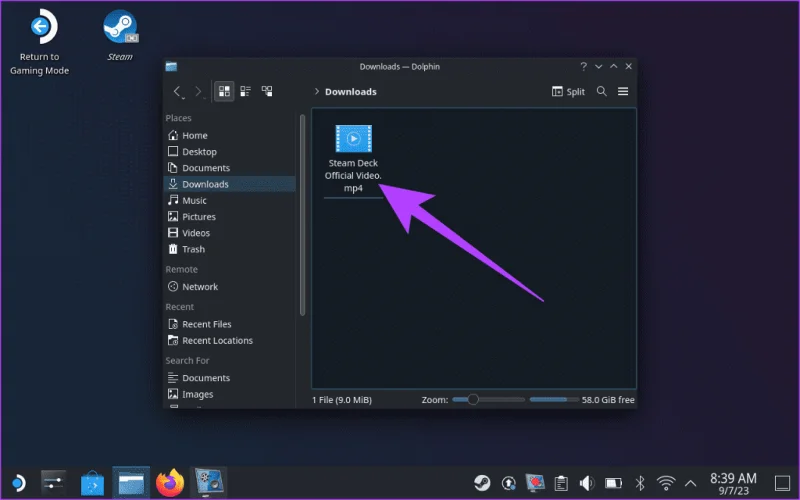Open volume control in tray
Image resolution: width=800 pixels, height=500 pixels.
pos(587,483)
